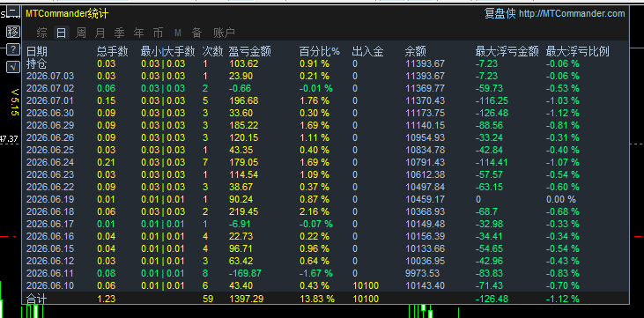This screenshot has width=644, height=318.
Task: Open the http://MTCommander.com link
Action: click(572, 13)
